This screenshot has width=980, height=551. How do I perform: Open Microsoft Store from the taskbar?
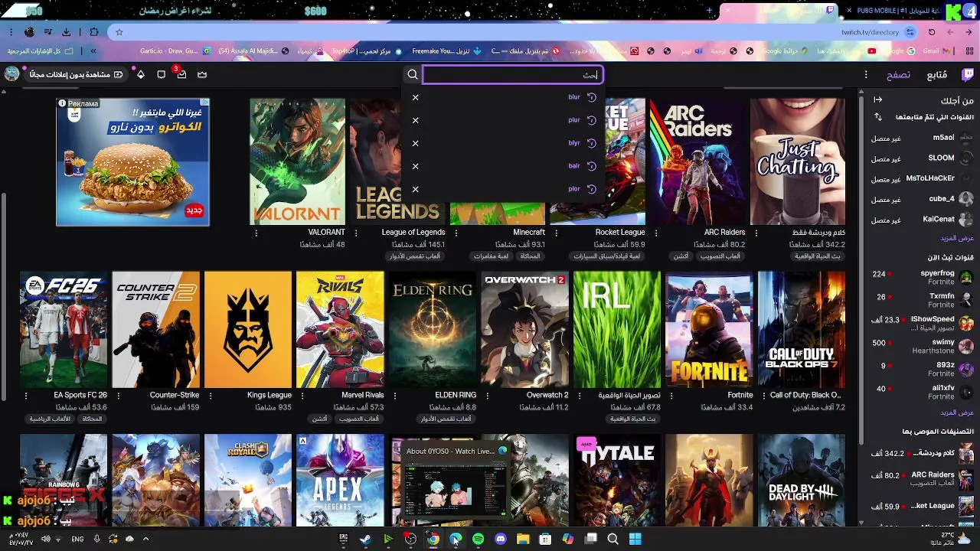coord(545,539)
